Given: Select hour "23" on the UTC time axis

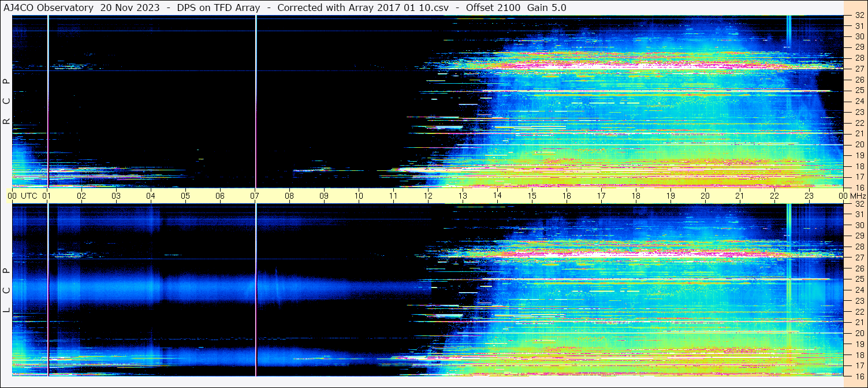Looking at the screenshot, I should (809, 196).
